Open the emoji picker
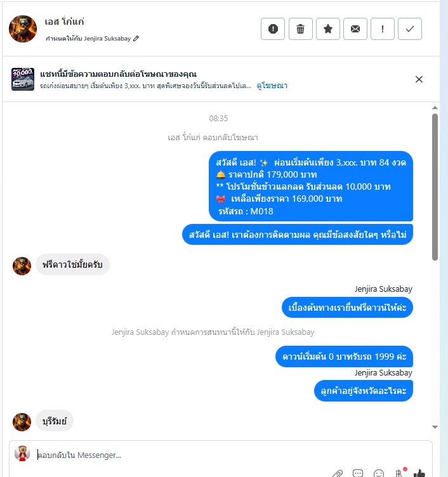Image resolution: width=448 pixels, height=477 pixels. pyautogui.click(x=379, y=473)
